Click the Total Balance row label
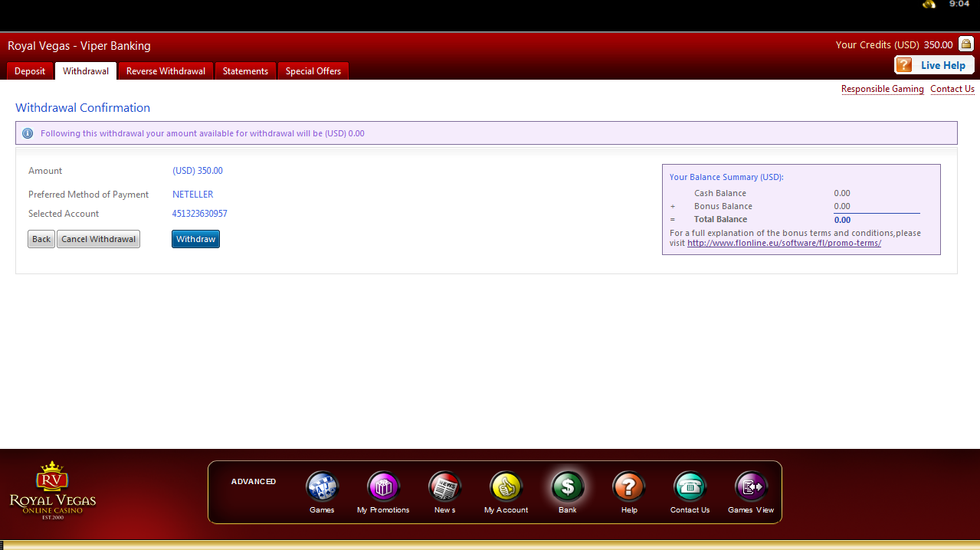Screen dimensions: 980x550 720,219
